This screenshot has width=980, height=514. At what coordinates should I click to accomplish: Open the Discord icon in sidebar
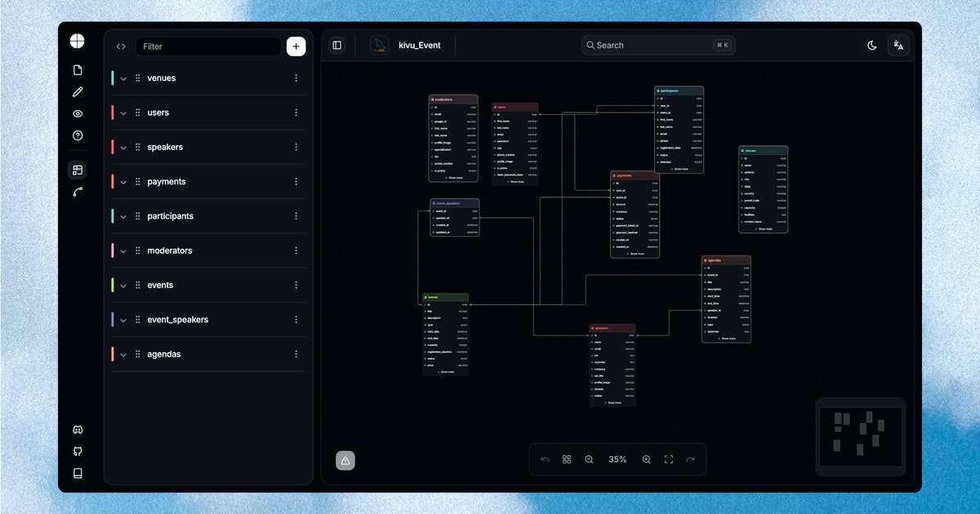(x=78, y=430)
